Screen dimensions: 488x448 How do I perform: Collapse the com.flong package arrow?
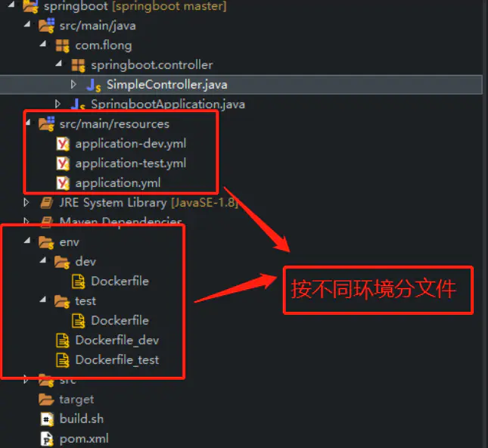point(43,44)
